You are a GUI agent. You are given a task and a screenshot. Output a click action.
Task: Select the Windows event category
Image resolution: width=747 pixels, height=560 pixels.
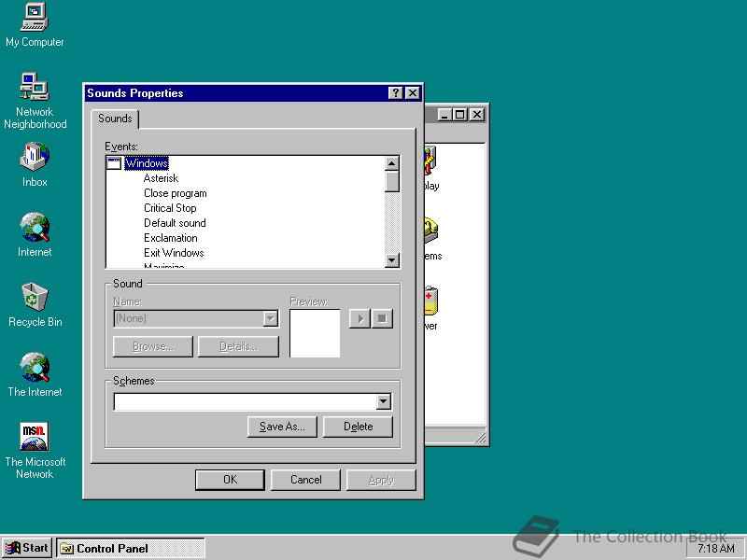[147, 163]
